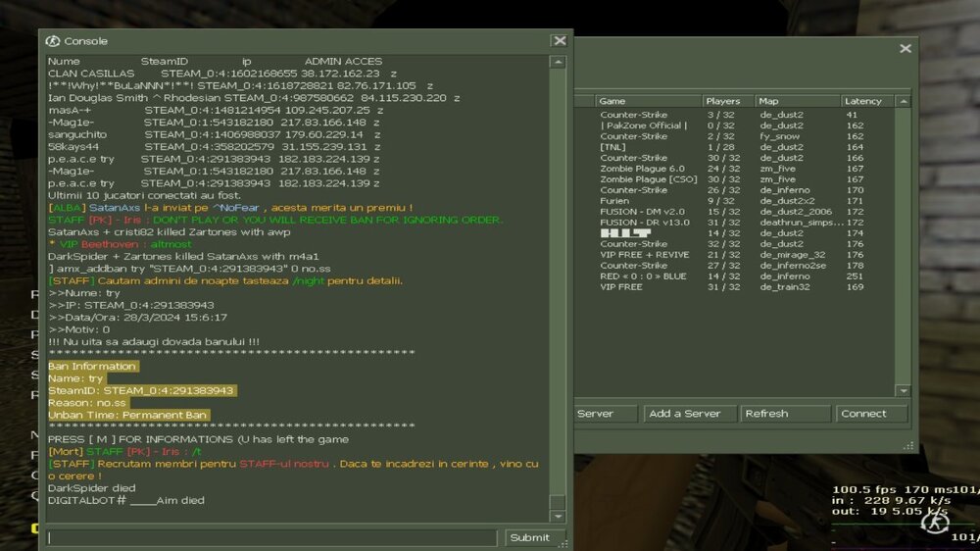
Task: Close the server browser window
Action: [905, 48]
